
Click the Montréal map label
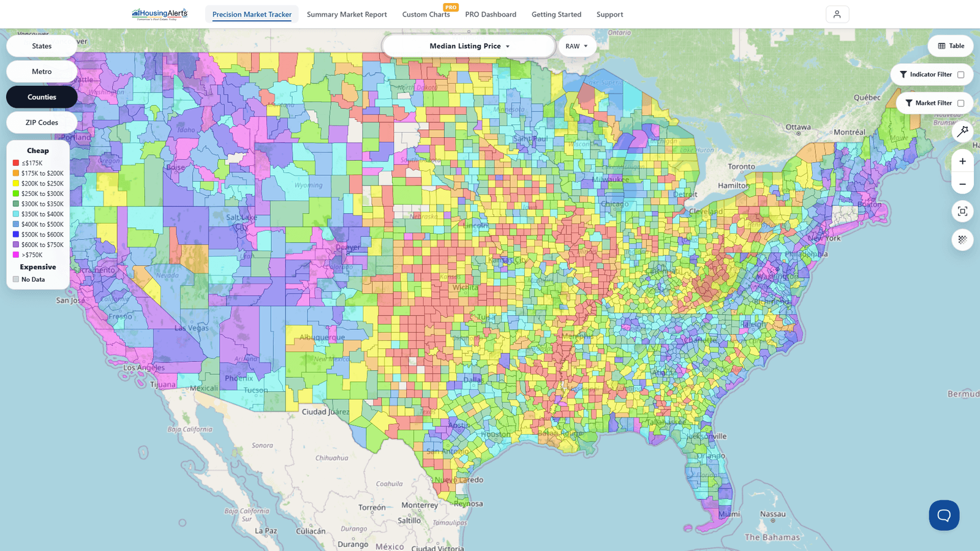coord(850,132)
